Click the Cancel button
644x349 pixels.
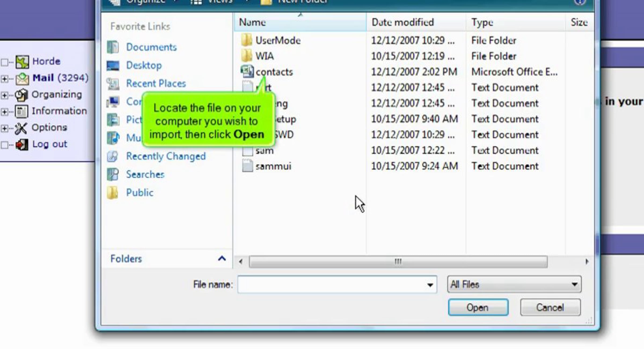(x=550, y=307)
